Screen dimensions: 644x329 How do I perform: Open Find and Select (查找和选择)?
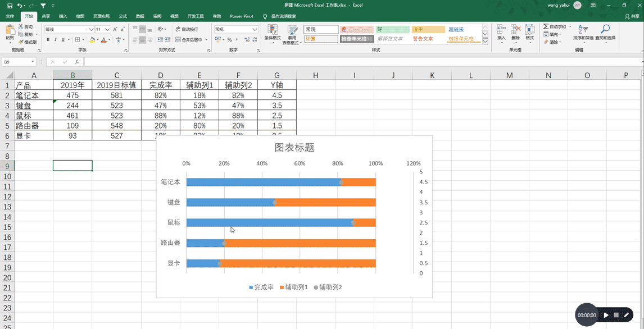click(x=605, y=33)
